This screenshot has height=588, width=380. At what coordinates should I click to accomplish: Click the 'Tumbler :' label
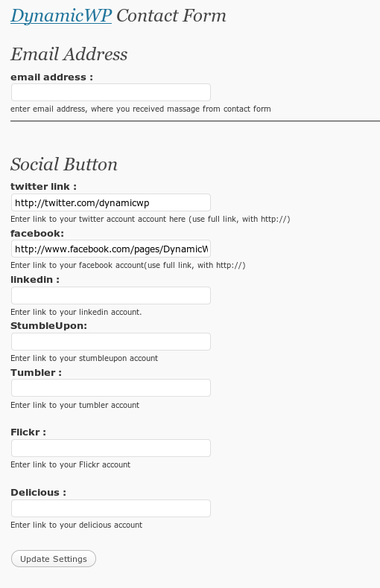(x=36, y=373)
